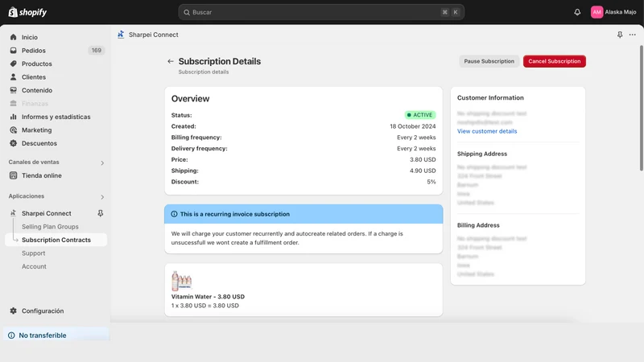
Task: Click the 5% discount value
Action: [x=431, y=182]
